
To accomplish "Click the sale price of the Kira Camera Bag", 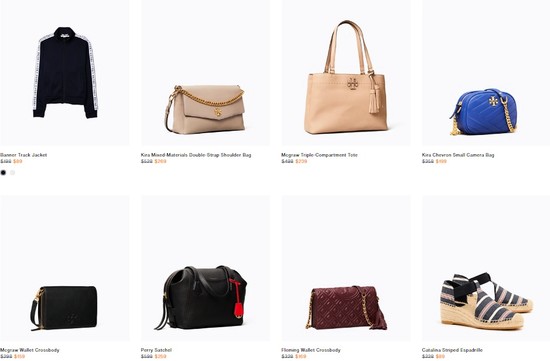I will pos(441,161).
